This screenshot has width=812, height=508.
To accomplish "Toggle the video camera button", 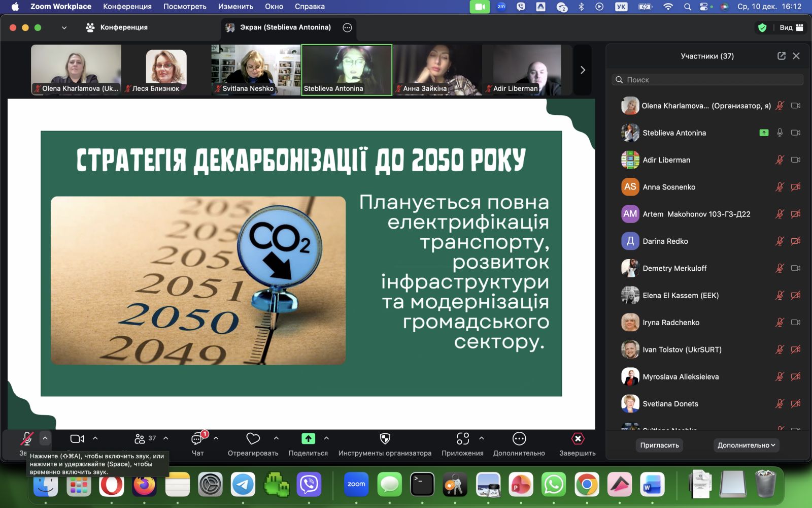I will click(x=77, y=439).
